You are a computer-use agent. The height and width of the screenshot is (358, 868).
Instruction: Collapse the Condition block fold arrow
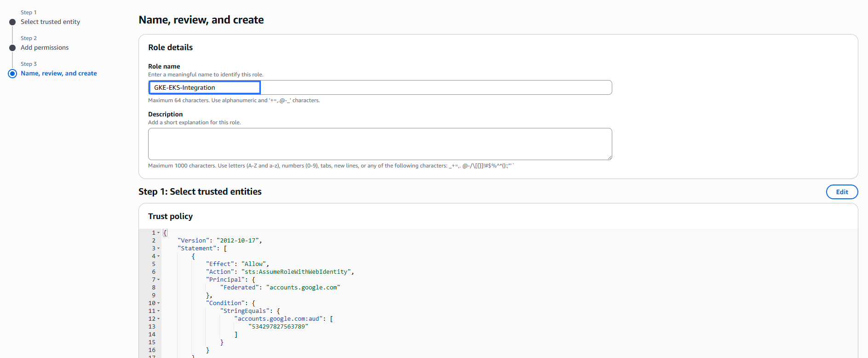(159, 303)
